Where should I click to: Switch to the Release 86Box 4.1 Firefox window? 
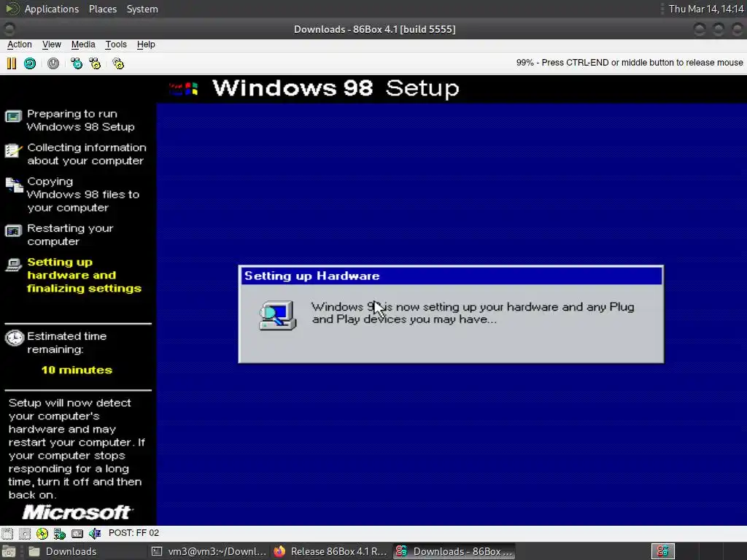tap(331, 551)
